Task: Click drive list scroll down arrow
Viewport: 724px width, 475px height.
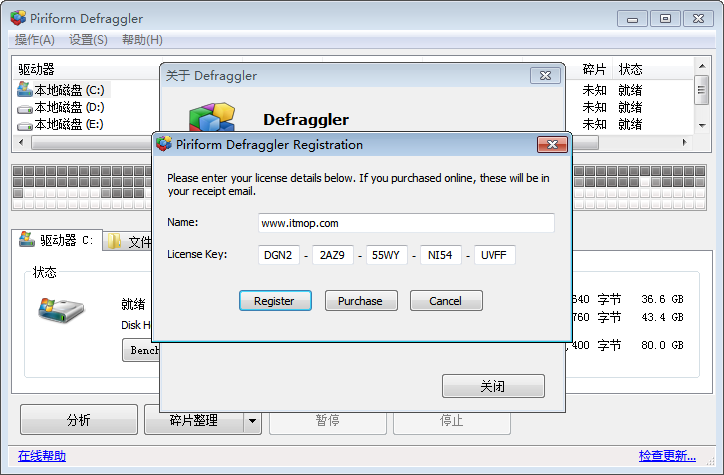Action: point(702,126)
